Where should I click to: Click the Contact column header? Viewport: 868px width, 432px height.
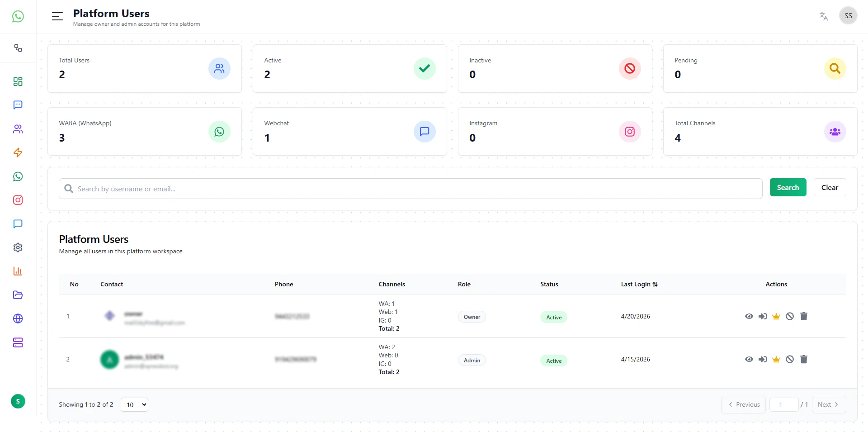pos(112,284)
